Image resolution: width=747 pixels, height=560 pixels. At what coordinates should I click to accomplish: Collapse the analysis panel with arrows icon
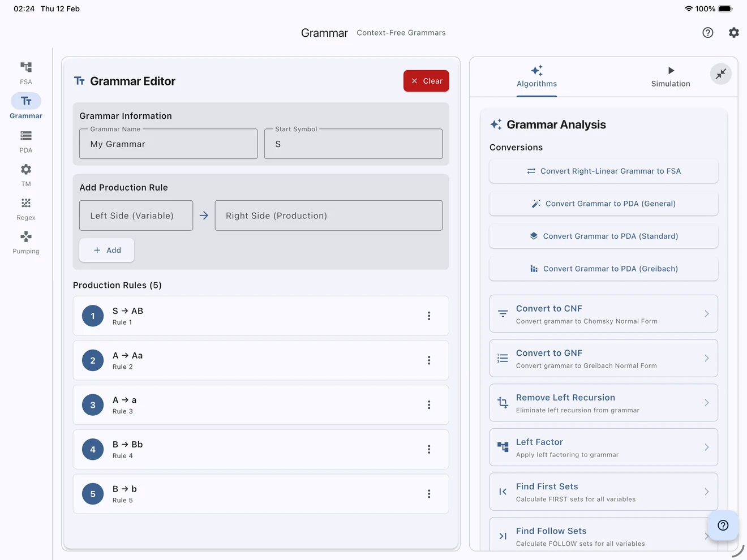click(721, 74)
